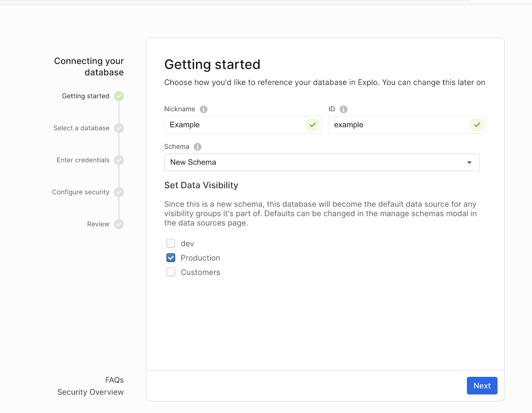Click the step circle next to Configure security

tap(119, 192)
